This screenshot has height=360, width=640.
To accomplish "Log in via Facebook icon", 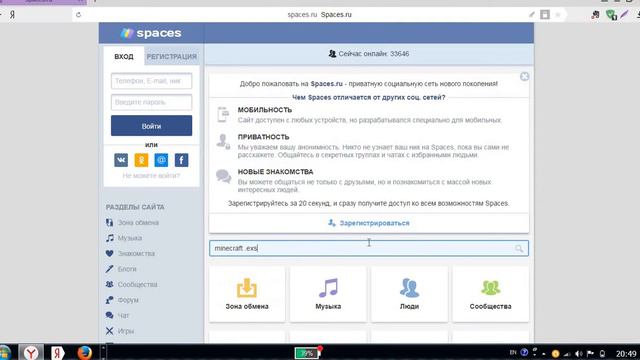I will click(x=182, y=160).
